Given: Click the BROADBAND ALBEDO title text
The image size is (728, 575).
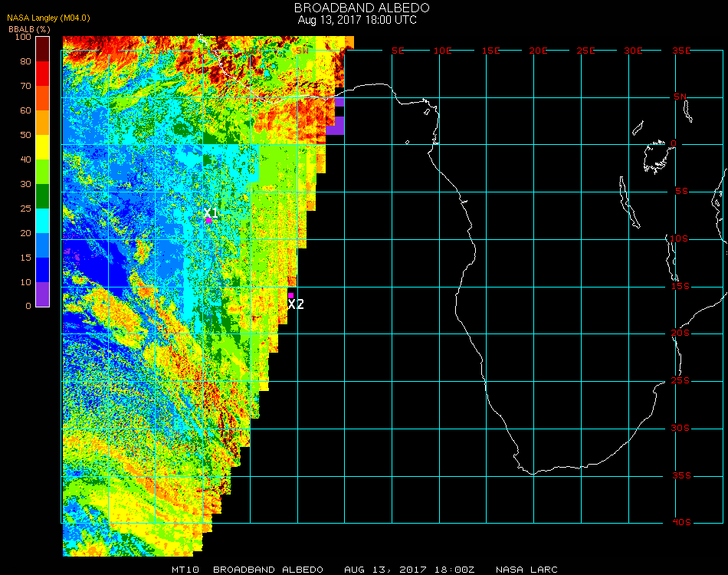Looking at the screenshot, I should [362, 8].
